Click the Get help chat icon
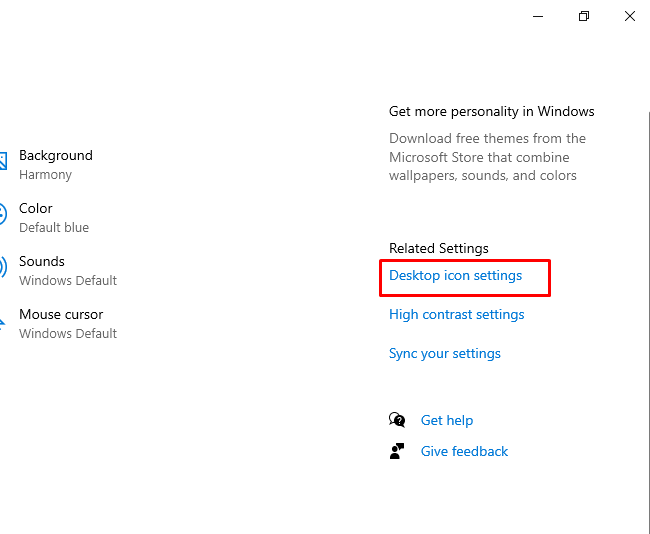650x534 pixels. (x=397, y=420)
